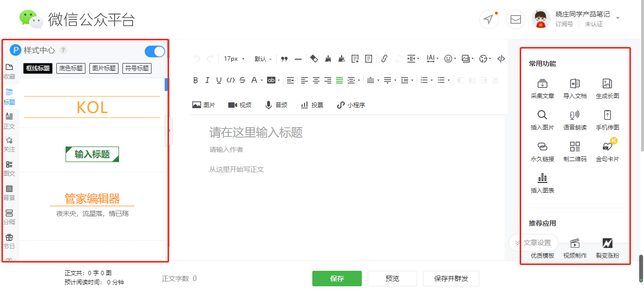Open the 图文 sidebar category
The height and width of the screenshot is (296, 644).
pos(9,169)
